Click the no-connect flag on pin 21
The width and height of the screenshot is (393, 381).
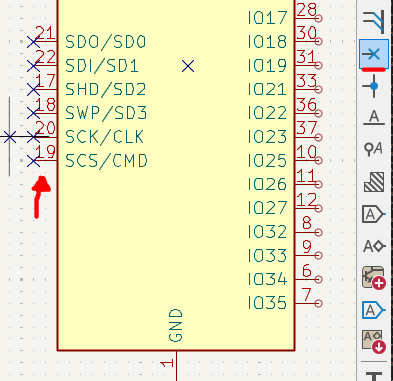tap(33, 42)
